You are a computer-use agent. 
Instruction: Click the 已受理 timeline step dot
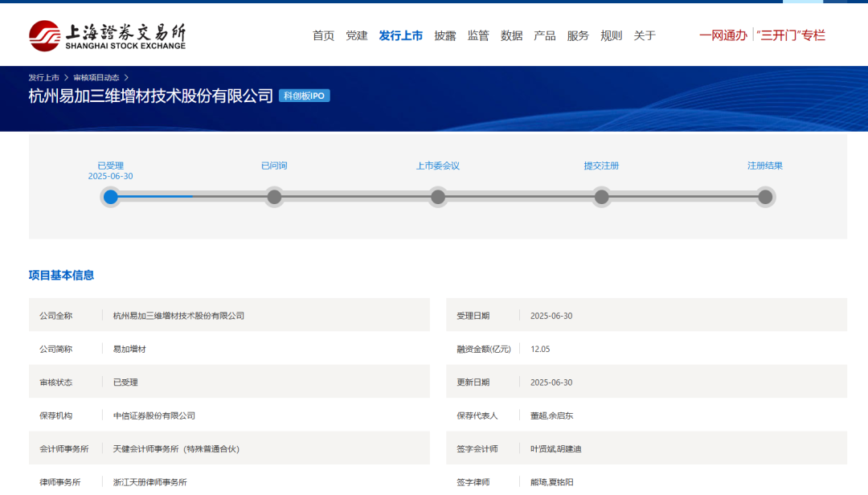click(111, 197)
